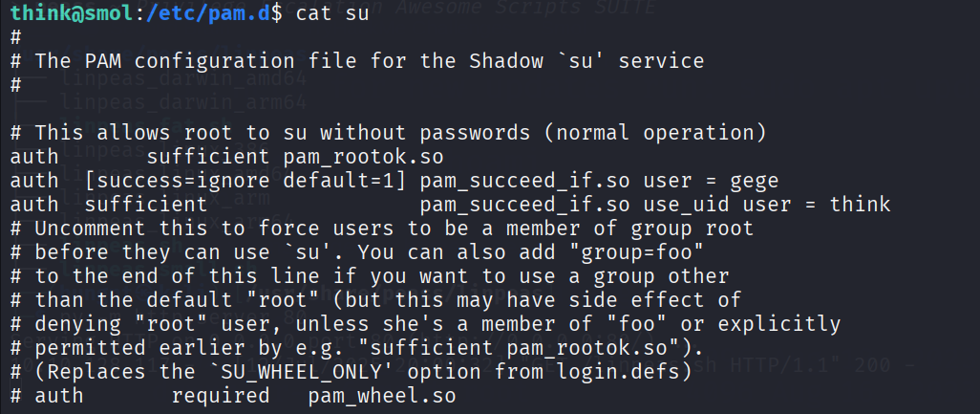Click the `SU_WHEEL_ONLY' option text
The image size is (980, 414).
tap(256, 372)
